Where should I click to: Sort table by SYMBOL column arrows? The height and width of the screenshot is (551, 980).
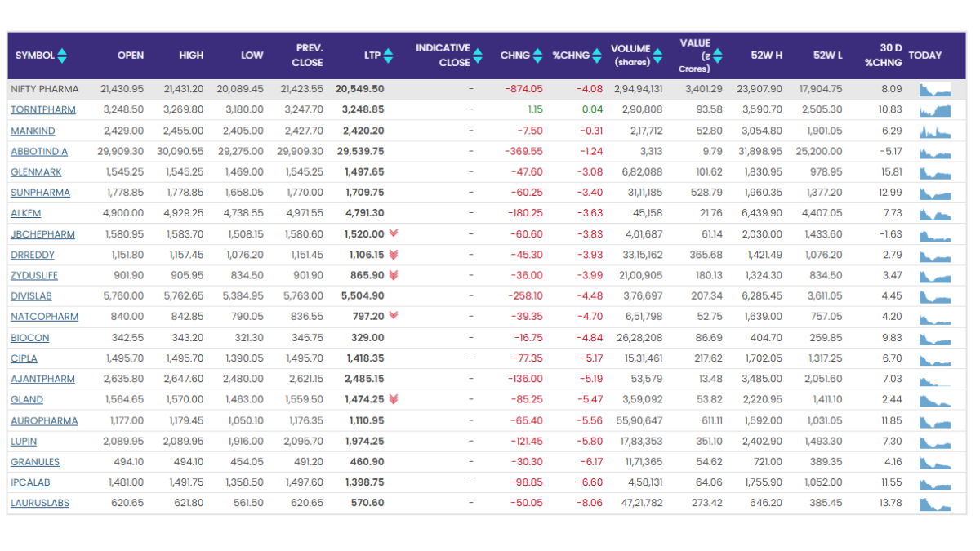tap(62, 56)
